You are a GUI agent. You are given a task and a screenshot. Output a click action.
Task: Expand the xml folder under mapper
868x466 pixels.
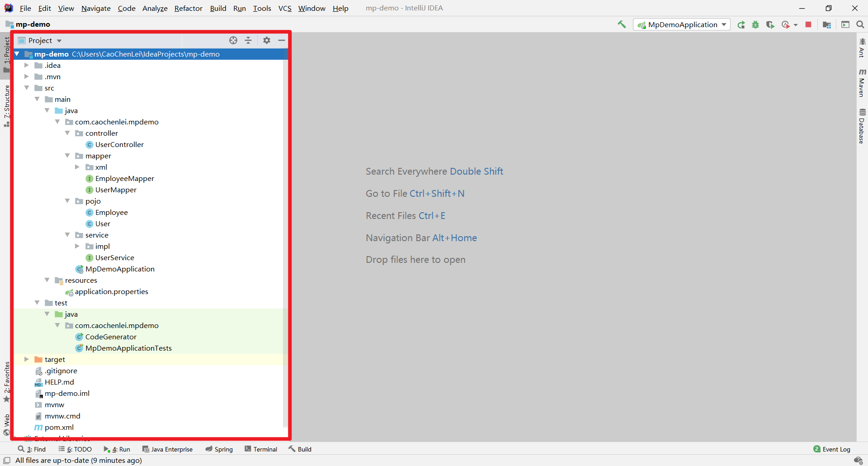click(77, 167)
